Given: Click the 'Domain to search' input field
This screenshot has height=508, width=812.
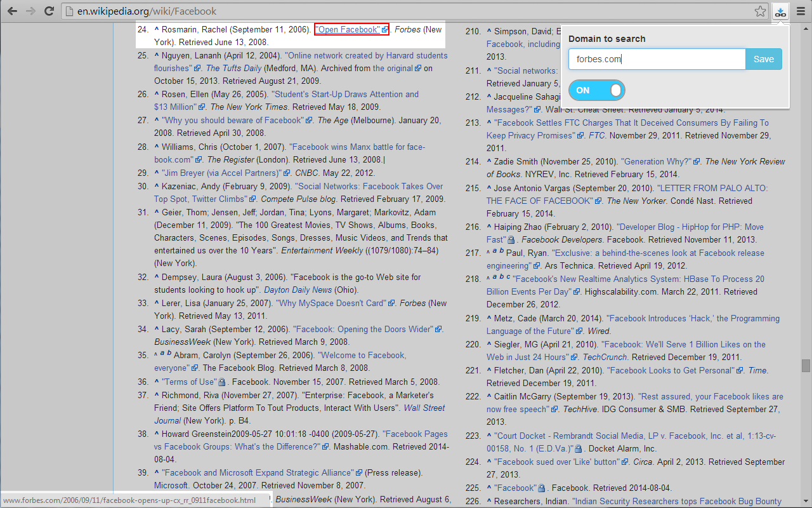Looking at the screenshot, I should [657, 59].
